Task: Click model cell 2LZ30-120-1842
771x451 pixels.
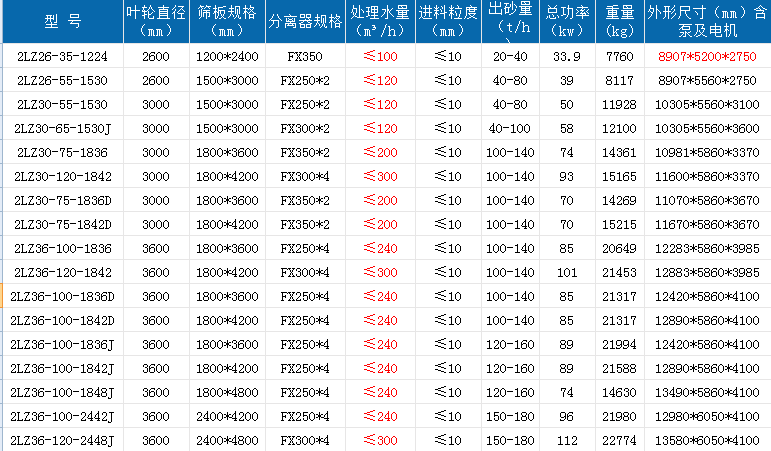Action: tap(63, 177)
